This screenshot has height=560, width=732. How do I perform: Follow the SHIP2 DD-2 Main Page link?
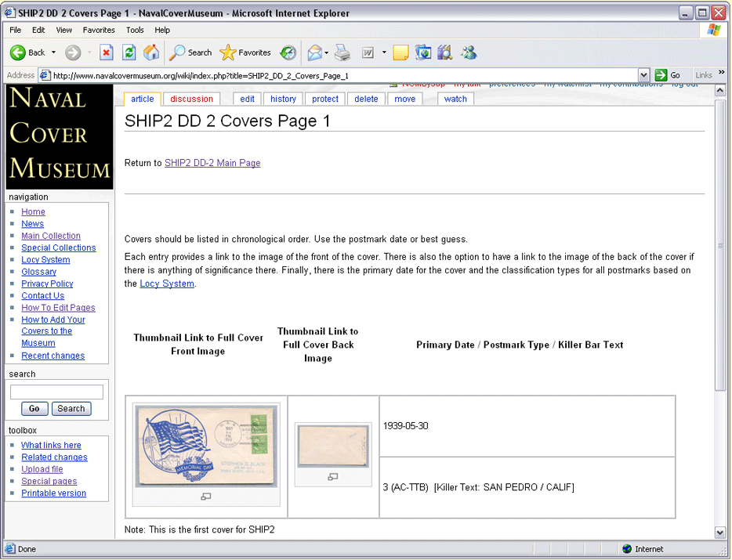click(212, 163)
